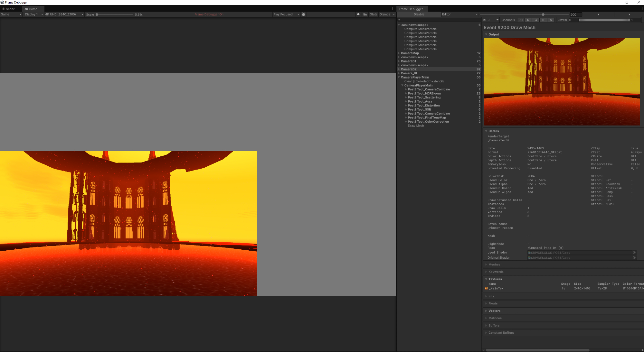Select the Frame Debugger tab
The image size is (644, 352).
click(411, 9)
